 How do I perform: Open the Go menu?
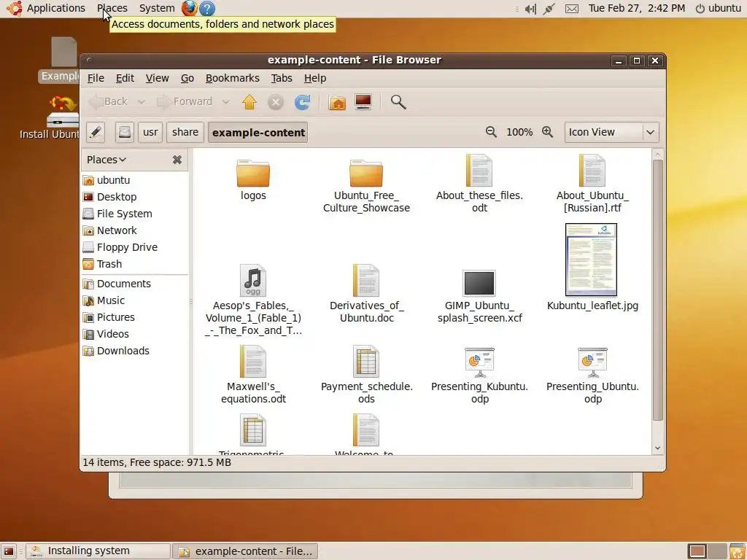(187, 78)
